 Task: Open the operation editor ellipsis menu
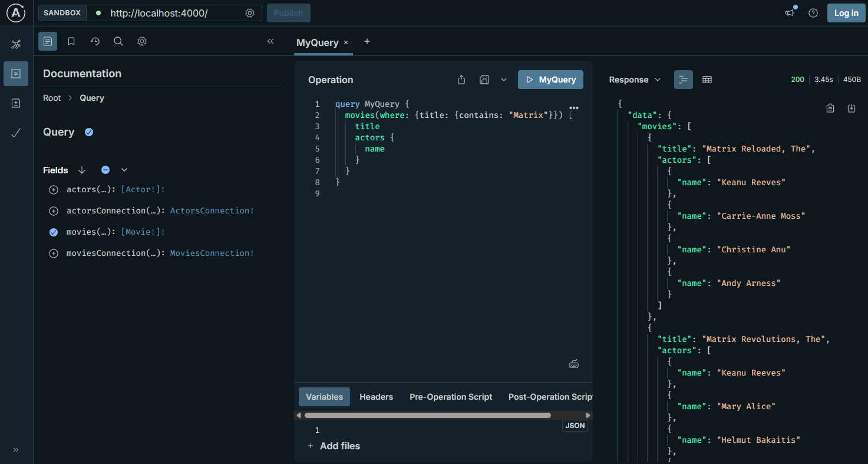[x=574, y=108]
